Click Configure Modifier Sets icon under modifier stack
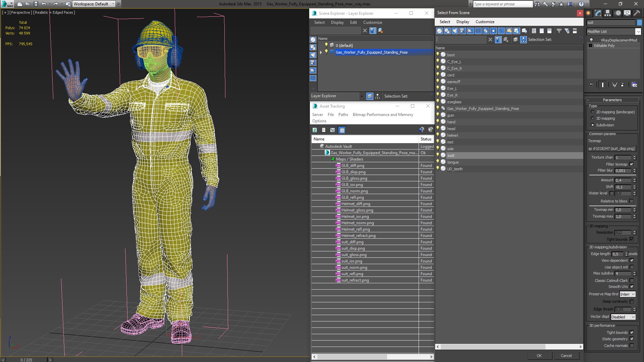This screenshot has width=644, height=362. [x=634, y=85]
